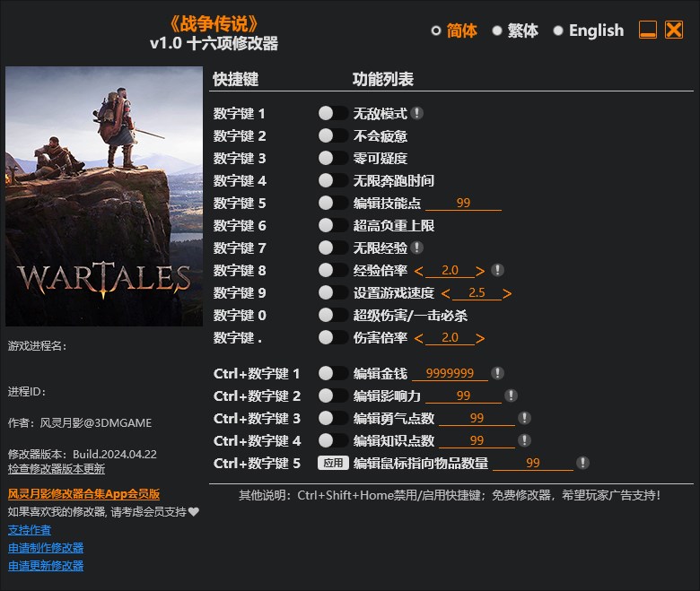
Task: Open 支持作者 link
Action: tap(30, 530)
